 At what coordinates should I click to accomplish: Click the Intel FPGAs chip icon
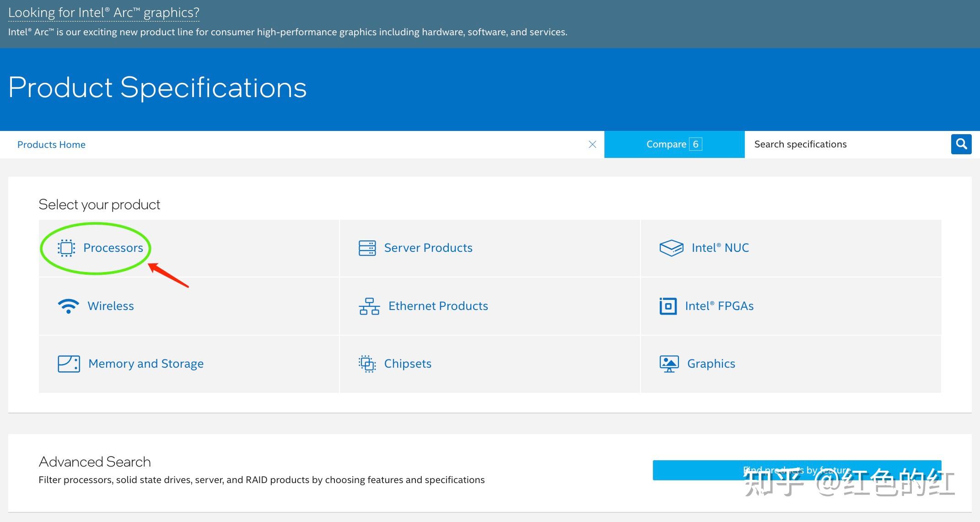click(x=668, y=306)
